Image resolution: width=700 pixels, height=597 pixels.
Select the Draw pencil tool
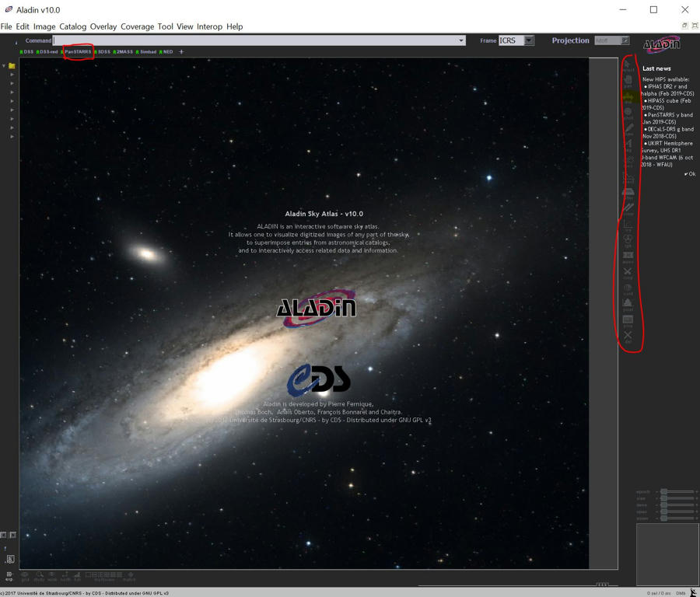pos(628,129)
